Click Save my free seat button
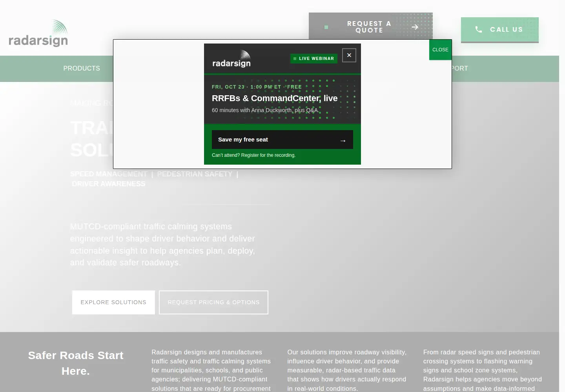 pos(282,140)
